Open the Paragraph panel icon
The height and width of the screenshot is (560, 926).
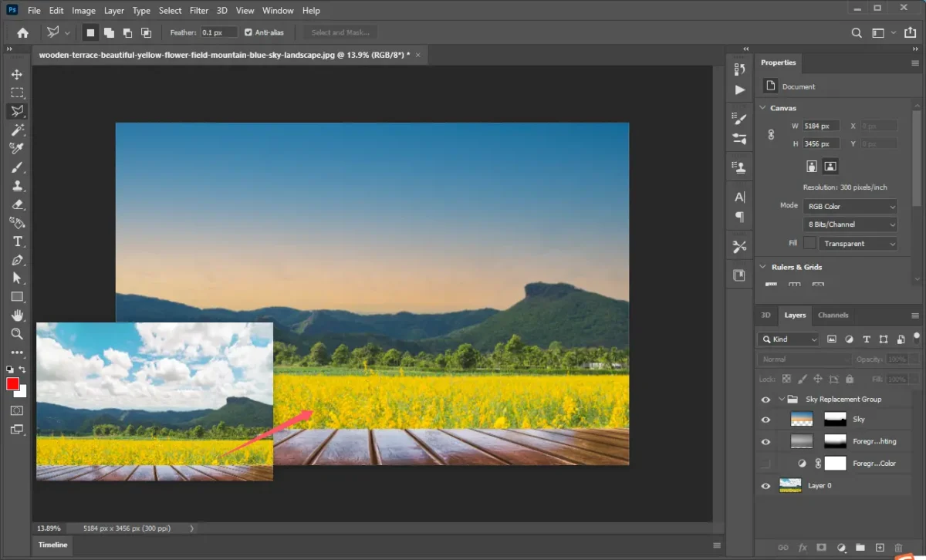pos(739,217)
